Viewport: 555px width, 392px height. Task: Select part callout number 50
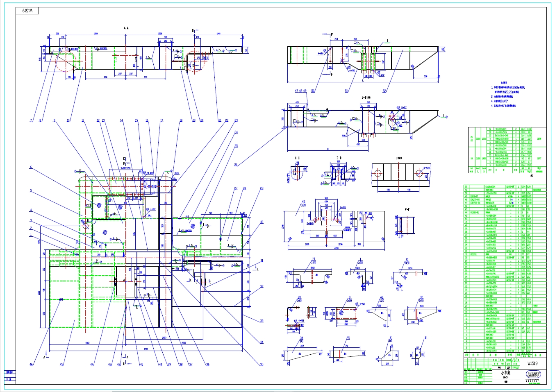coord(313,91)
